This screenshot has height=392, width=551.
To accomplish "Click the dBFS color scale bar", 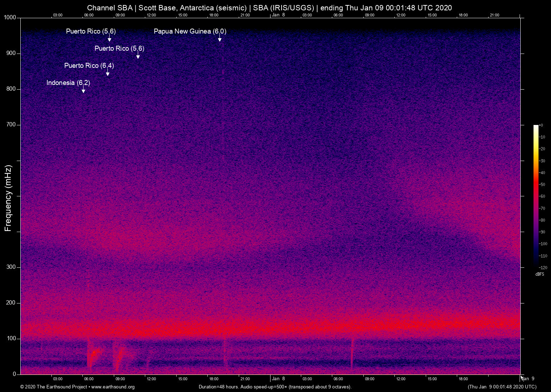I will click(x=536, y=196).
